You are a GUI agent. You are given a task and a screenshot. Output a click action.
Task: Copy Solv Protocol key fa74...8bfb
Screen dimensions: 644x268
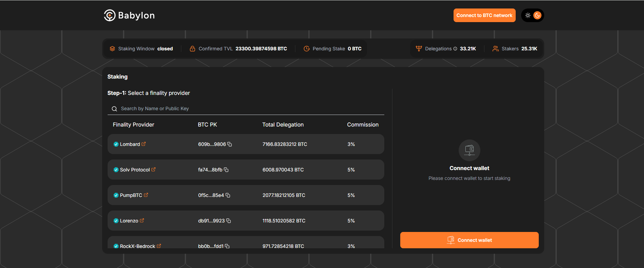226,170
